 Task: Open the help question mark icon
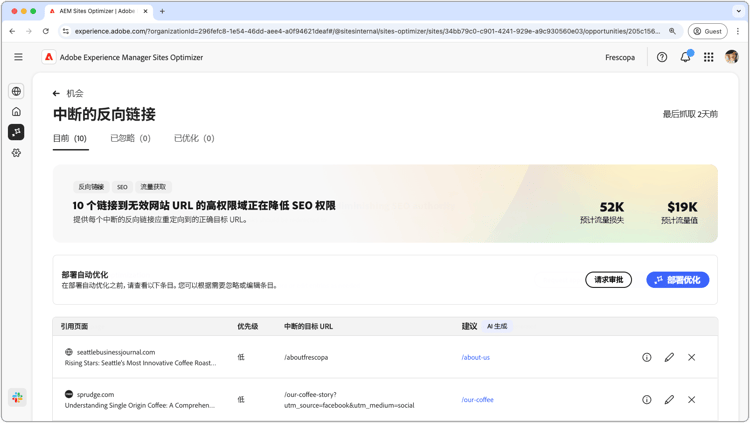[x=662, y=57]
